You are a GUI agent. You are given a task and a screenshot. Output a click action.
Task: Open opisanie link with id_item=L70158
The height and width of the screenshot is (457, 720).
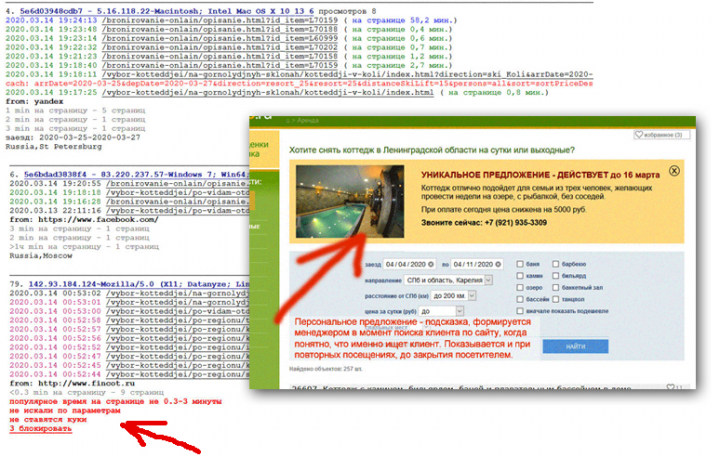220,56
